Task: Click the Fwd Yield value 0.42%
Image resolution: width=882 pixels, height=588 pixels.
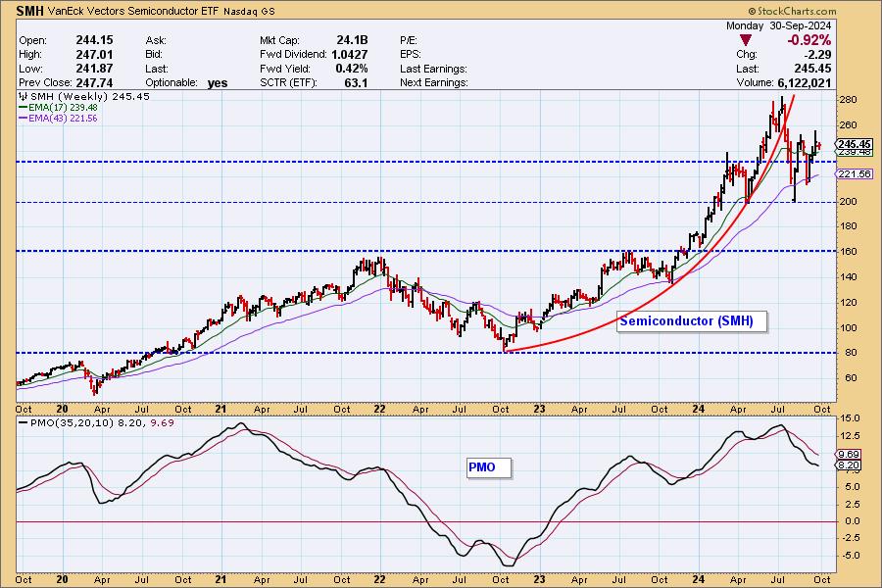Action: tap(352, 68)
